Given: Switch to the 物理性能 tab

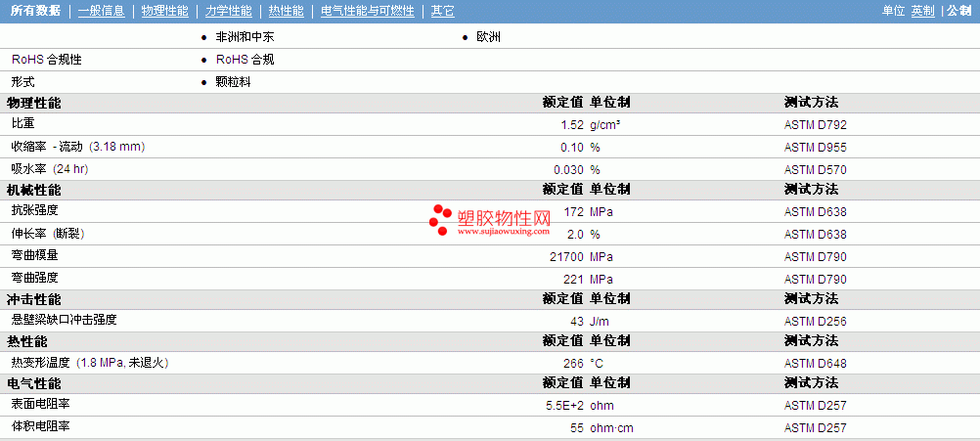Looking at the screenshot, I should [165, 11].
